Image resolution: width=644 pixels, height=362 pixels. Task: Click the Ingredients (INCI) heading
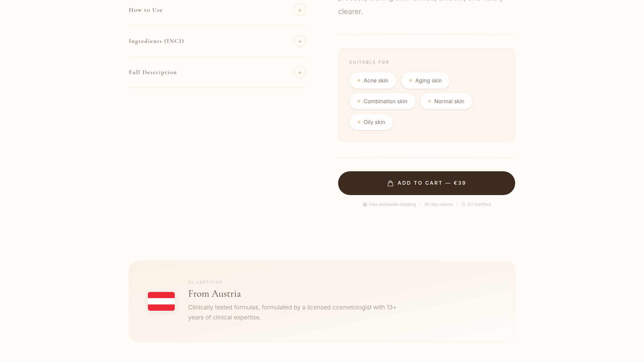tap(156, 41)
